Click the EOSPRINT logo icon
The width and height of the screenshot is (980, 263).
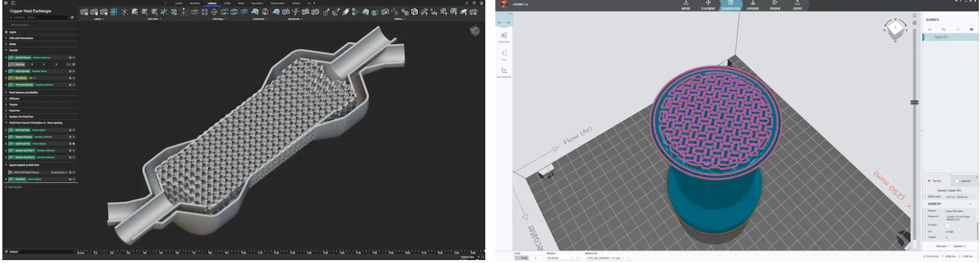pos(505,4)
